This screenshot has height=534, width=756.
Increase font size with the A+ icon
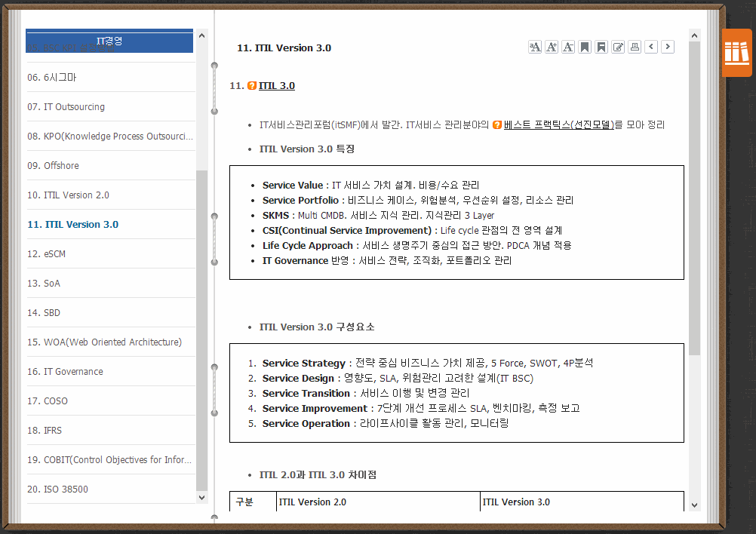pyautogui.click(x=552, y=47)
